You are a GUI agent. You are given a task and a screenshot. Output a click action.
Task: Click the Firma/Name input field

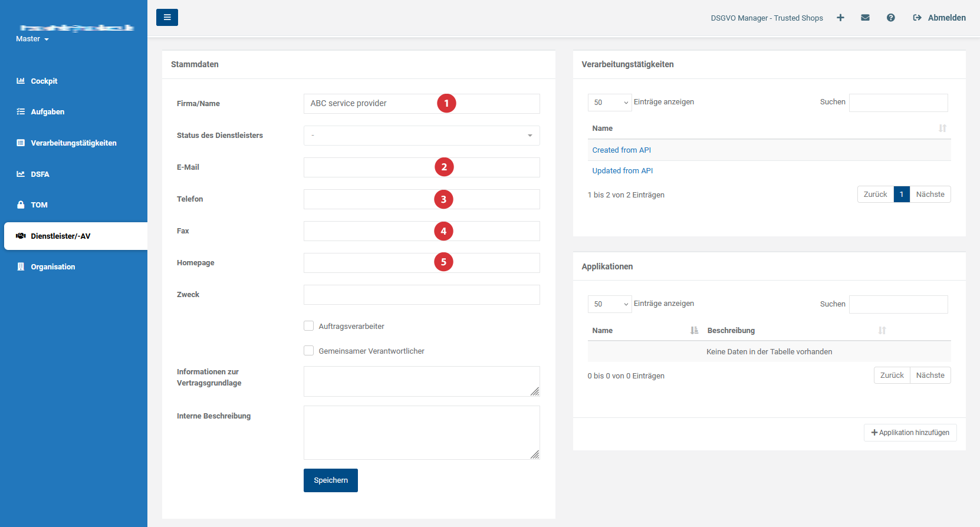point(422,104)
